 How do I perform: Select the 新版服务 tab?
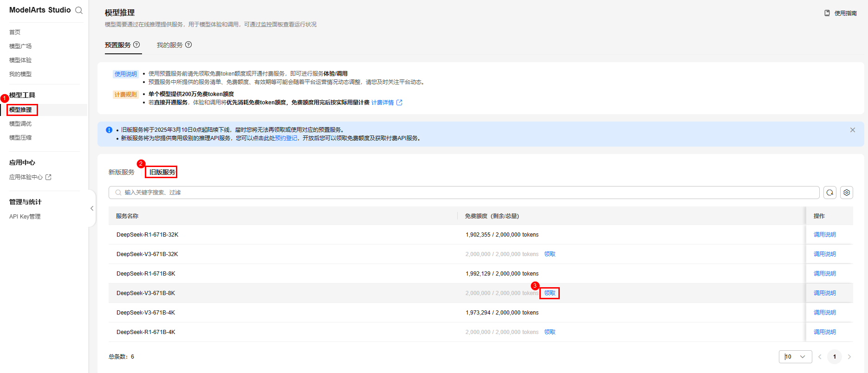[x=122, y=172]
